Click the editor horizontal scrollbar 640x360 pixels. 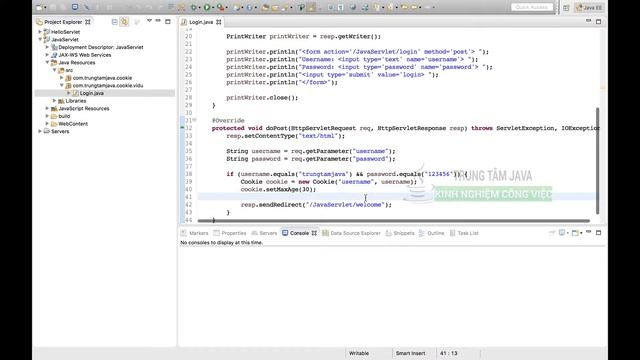(x=393, y=221)
